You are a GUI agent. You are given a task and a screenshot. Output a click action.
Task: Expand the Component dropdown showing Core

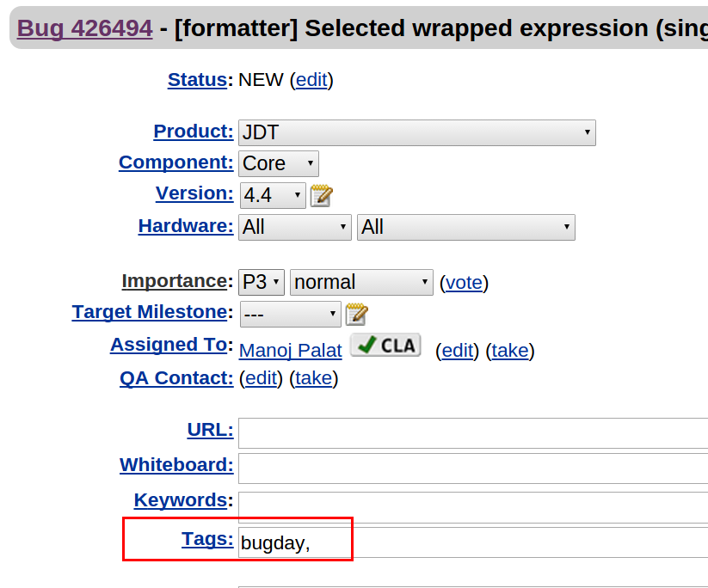[279, 163]
